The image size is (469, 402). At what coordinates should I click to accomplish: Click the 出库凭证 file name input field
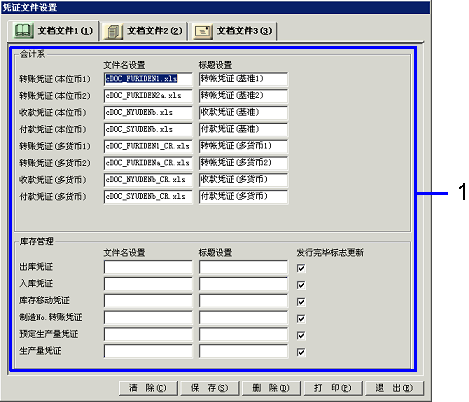[x=148, y=267]
